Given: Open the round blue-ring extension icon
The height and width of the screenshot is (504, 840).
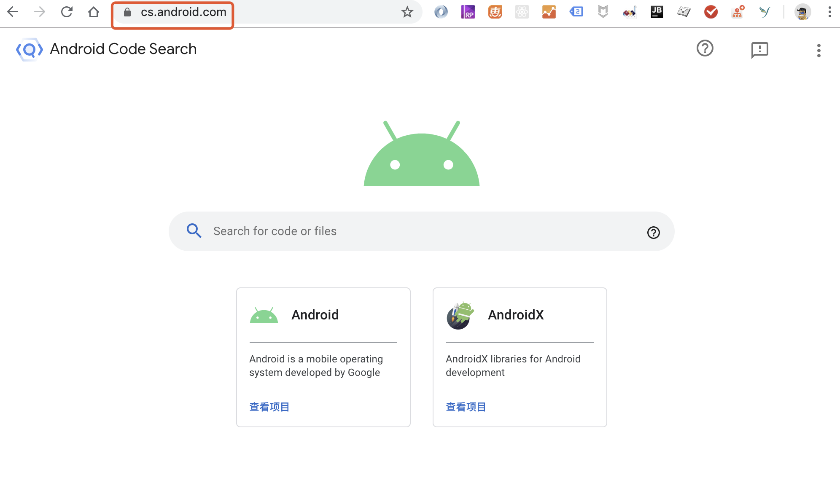Looking at the screenshot, I should pyautogui.click(x=441, y=12).
